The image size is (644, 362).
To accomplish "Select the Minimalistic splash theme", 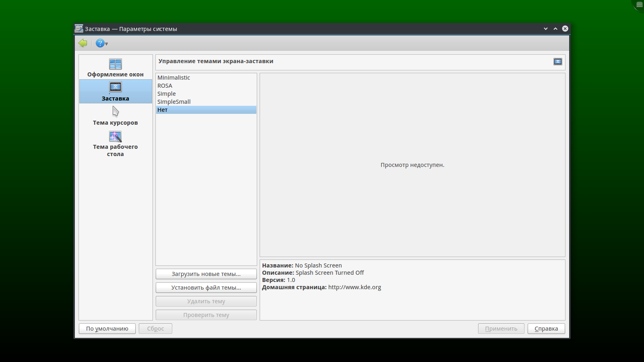I will 206,78.
